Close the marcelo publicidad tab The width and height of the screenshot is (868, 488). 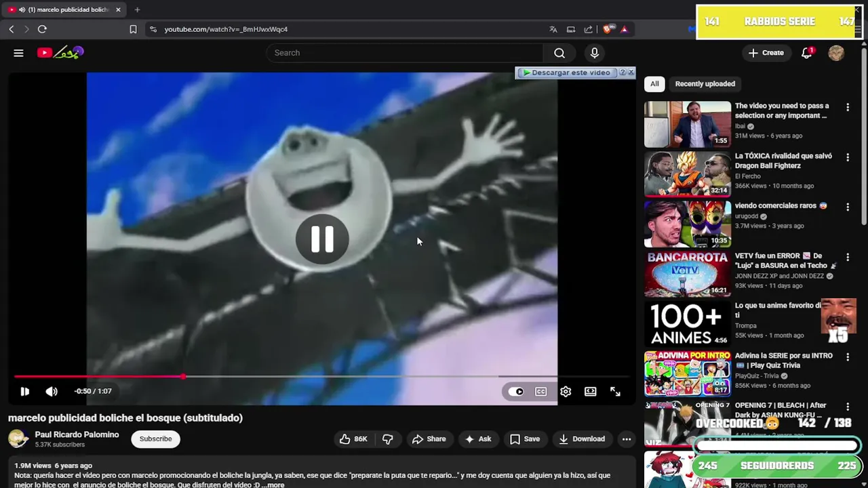(118, 9)
